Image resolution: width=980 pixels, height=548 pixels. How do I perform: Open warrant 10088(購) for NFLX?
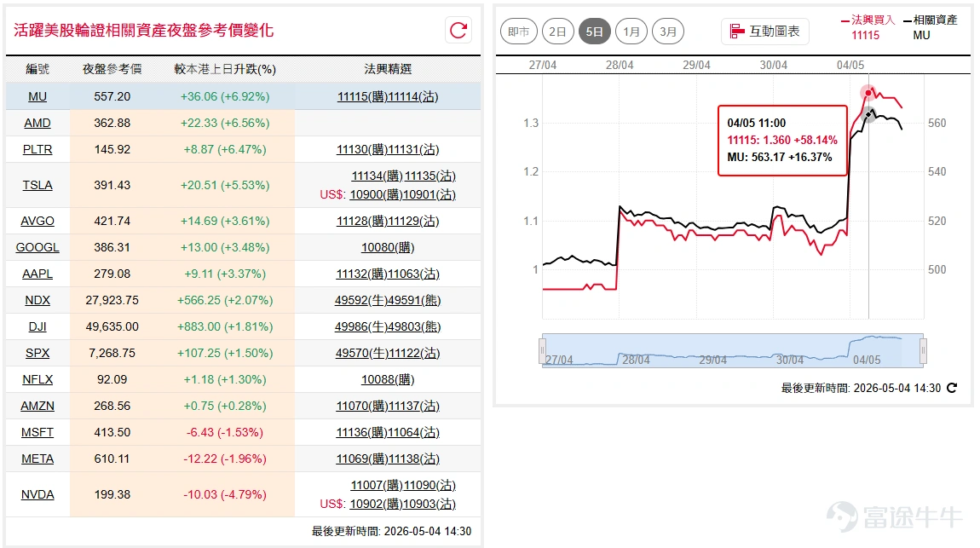(388, 379)
